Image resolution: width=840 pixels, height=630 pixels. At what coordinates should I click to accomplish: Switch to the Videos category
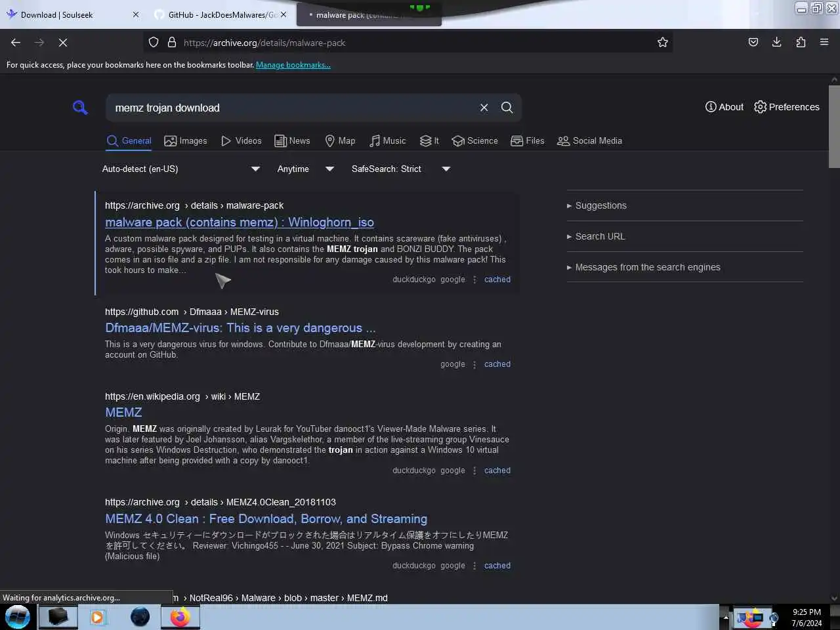pos(241,140)
